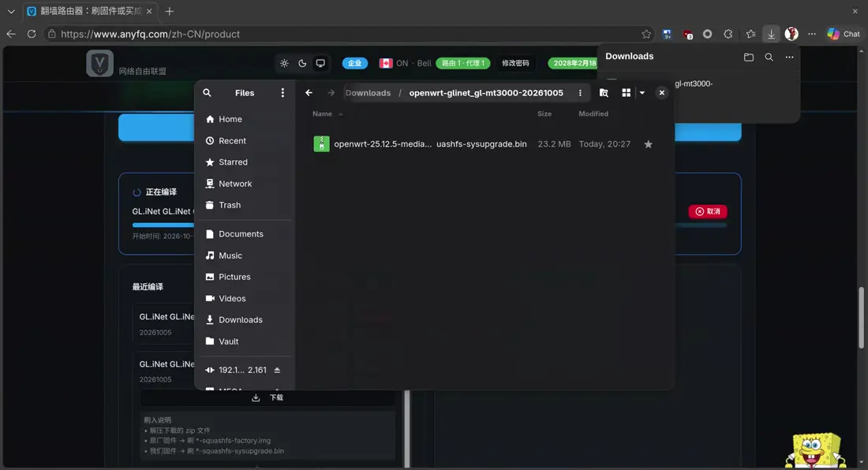
Task: Select Recent in Files sidebar
Action: pos(244,140)
